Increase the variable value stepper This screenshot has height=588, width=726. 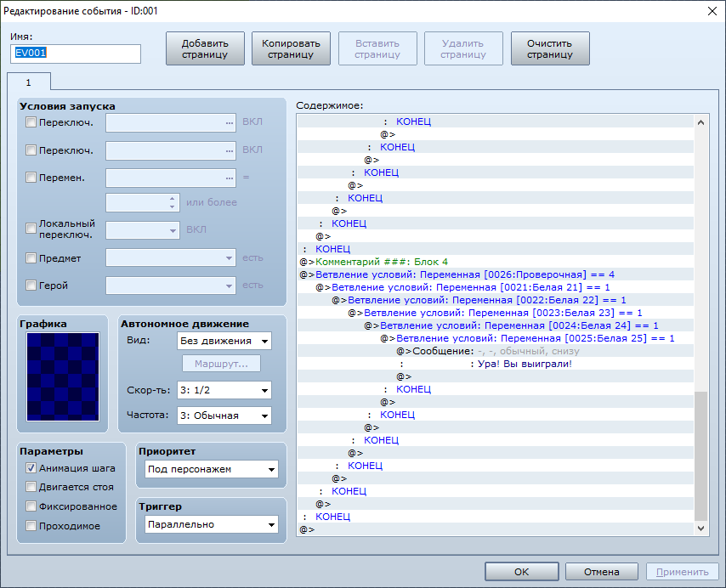tap(173, 199)
